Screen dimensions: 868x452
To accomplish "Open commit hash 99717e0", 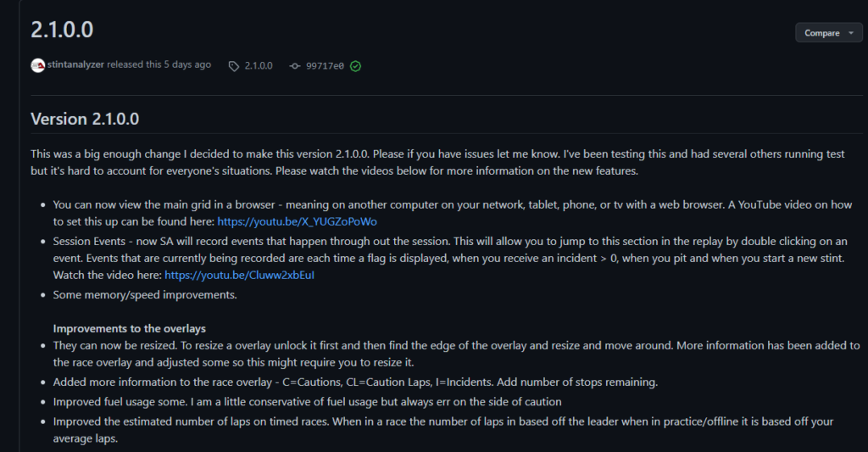I will point(325,66).
